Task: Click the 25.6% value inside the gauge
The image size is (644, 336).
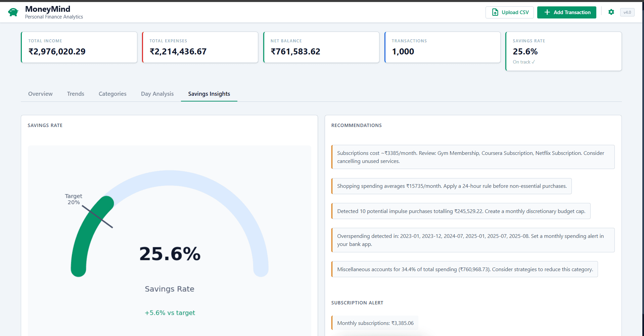Action: pos(170,254)
